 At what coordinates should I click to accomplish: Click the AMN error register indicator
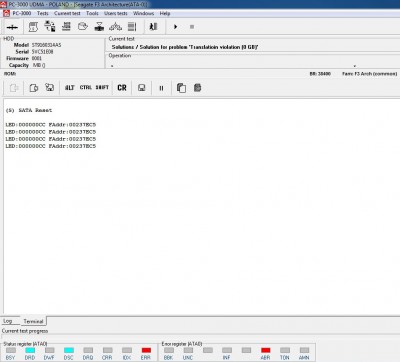pyautogui.click(x=304, y=350)
